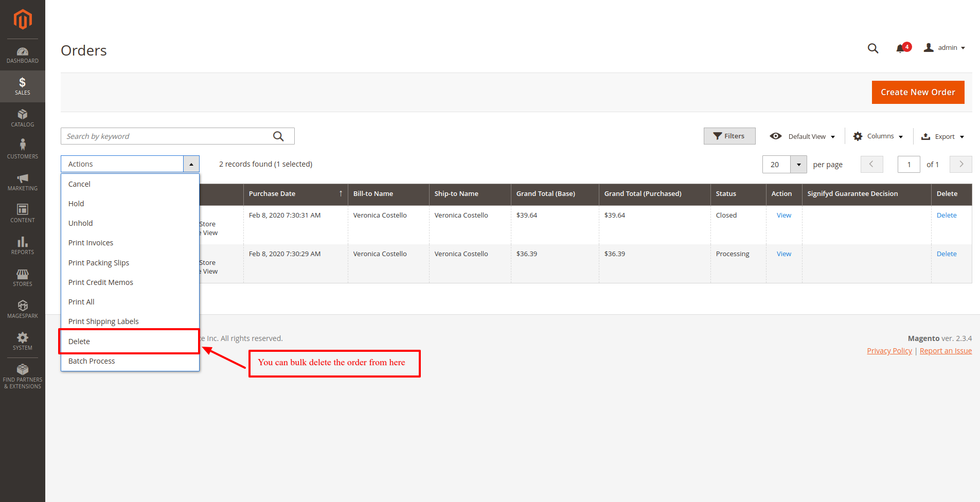Viewport: 980px width, 502px height.
Task: Click the per page value field
Action: tap(776, 165)
